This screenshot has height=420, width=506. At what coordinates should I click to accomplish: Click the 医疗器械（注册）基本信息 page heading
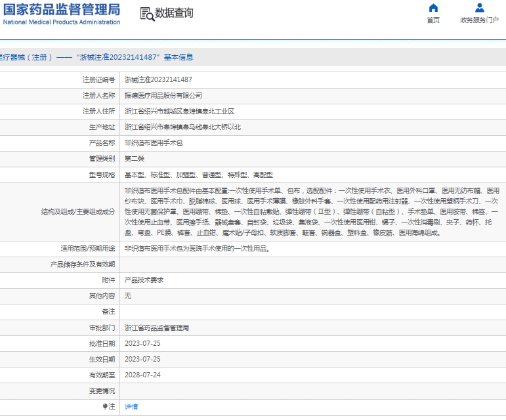(x=96, y=57)
